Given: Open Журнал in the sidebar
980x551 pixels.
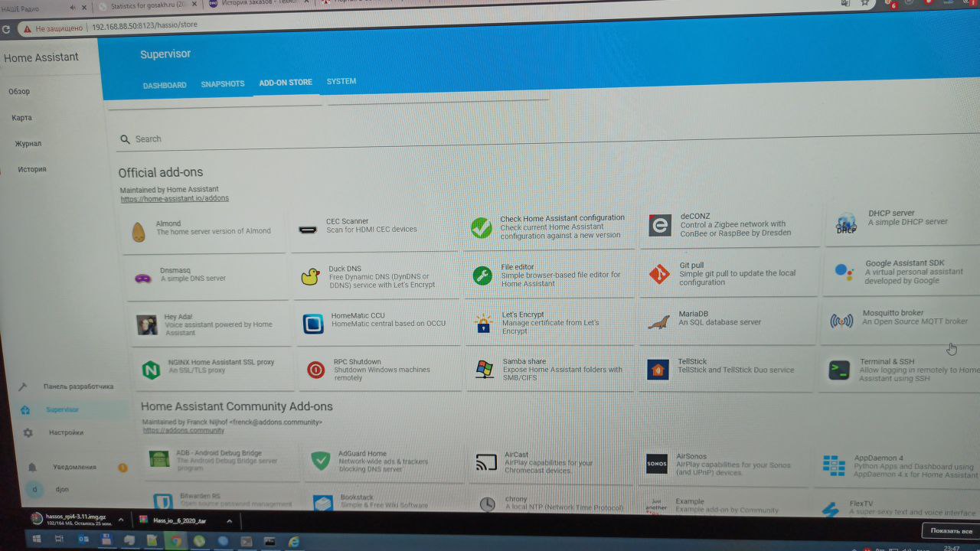Looking at the screenshot, I should [x=28, y=144].
